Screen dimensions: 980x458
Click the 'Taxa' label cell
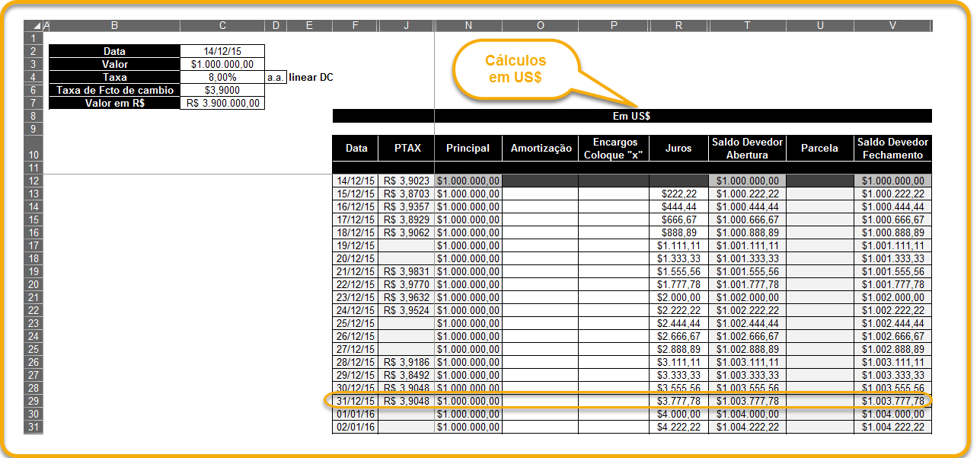114,77
